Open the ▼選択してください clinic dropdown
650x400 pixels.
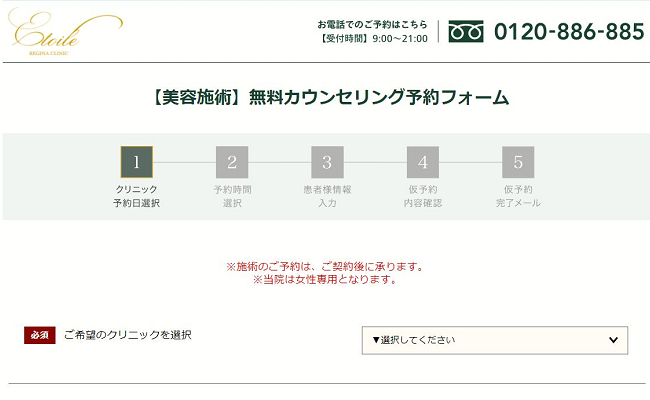click(495, 340)
